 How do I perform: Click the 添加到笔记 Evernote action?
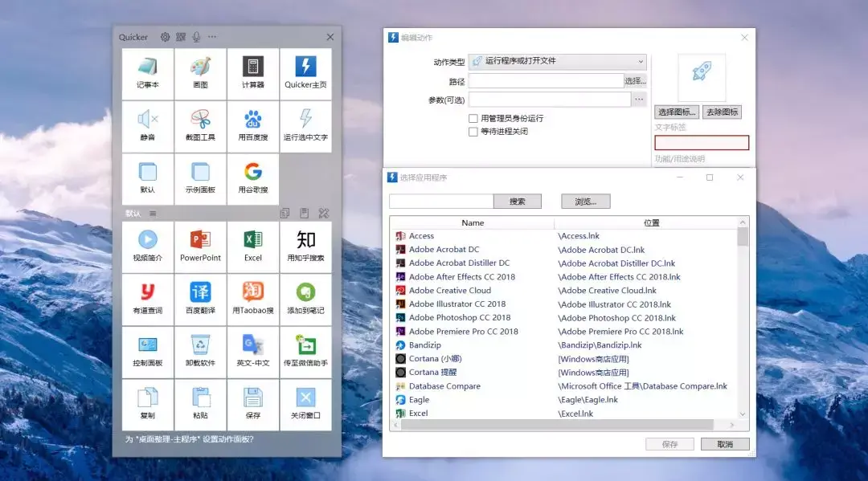(305, 300)
